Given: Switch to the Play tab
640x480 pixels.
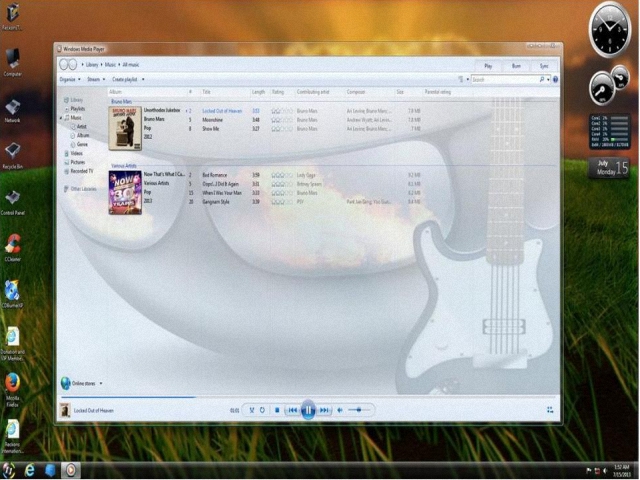Looking at the screenshot, I should click(x=488, y=66).
